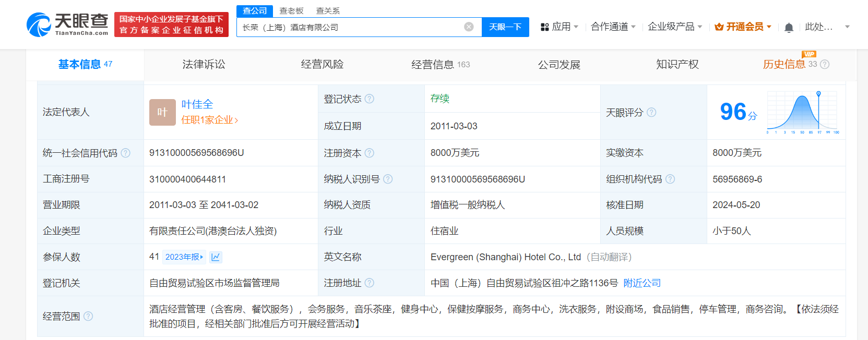This screenshot has width=868, height=340.
Task: Click help icon beside 天眼评分
Action: 651,113
